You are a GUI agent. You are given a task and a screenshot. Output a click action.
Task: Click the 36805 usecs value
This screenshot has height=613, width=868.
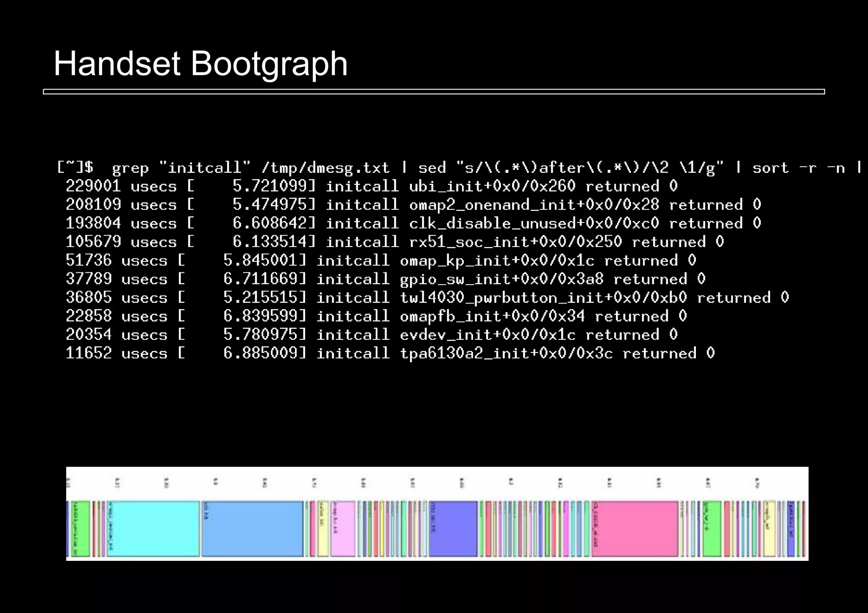pyautogui.click(x=117, y=297)
